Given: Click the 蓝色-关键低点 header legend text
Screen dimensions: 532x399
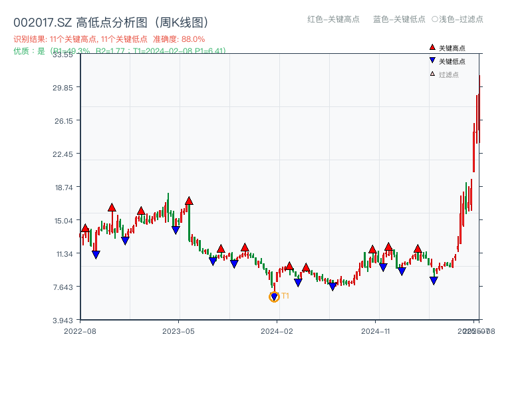Looking at the screenshot, I should (399, 19).
